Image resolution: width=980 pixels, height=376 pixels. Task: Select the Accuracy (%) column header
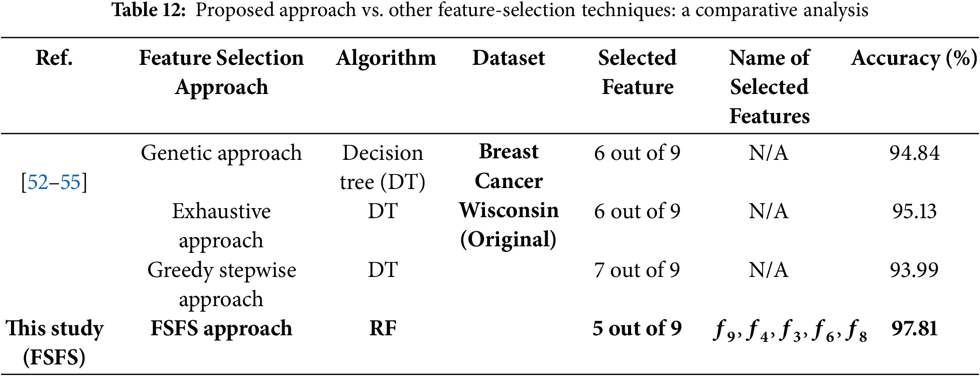pos(914,58)
